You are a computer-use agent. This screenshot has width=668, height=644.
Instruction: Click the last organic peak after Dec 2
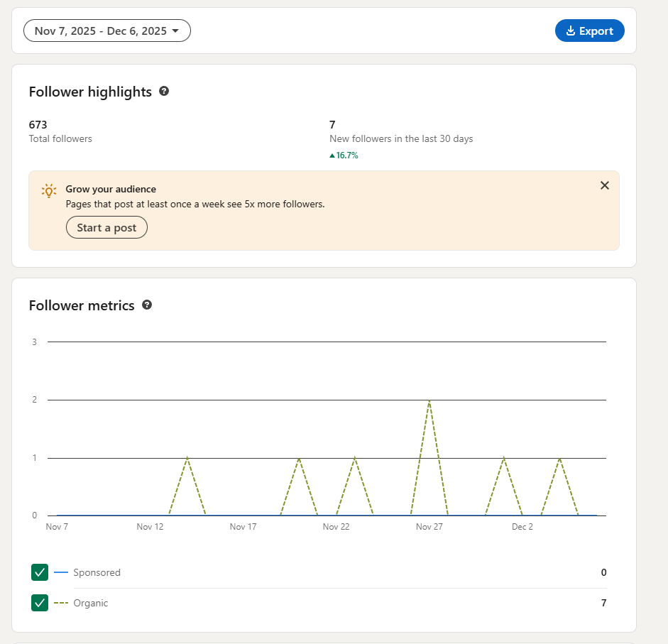point(560,458)
